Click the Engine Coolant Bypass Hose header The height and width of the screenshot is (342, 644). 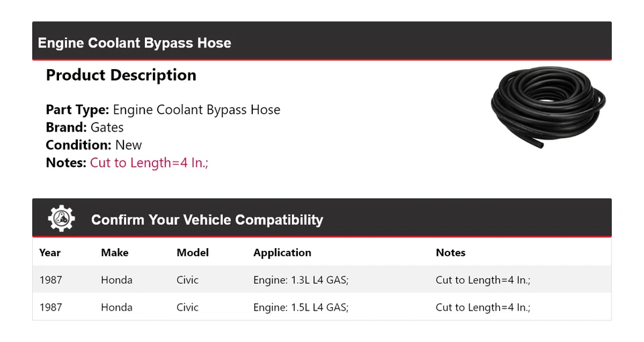tap(134, 43)
